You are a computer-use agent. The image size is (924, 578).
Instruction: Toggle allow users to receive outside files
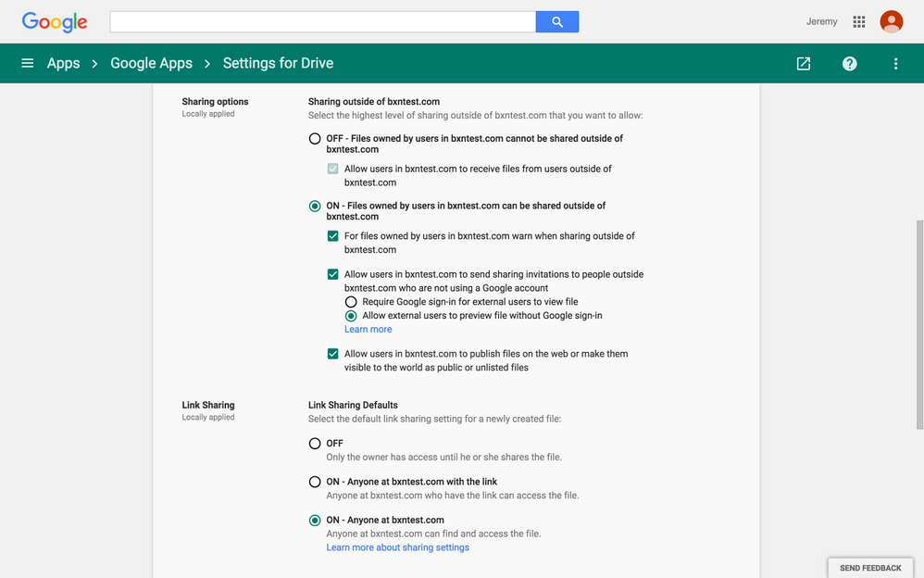[333, 169]
